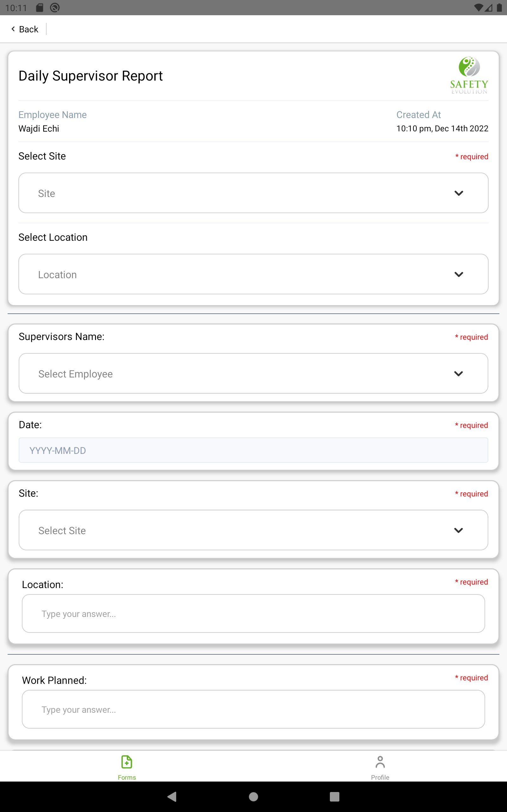Expand the Site dropdown under Select Site
The height and width of the screenshot is (812, 507).
coord(253,193)
